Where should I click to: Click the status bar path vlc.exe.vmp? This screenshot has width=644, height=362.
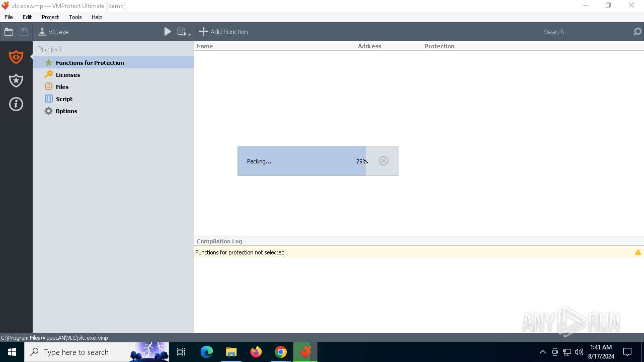coord(54,338)
